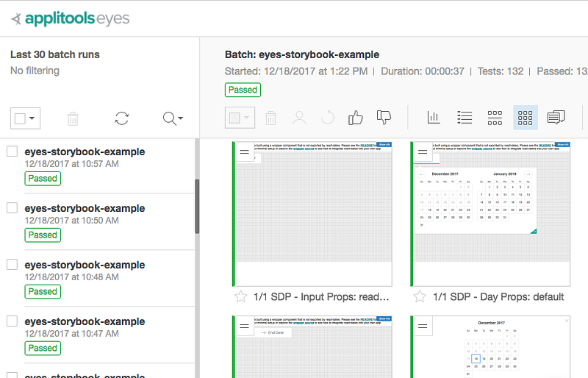Switch to the grouped steps view
588x378 pixels.
pos(495,117)
